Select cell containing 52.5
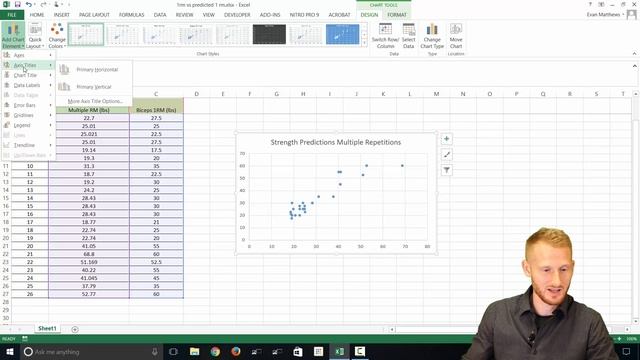This screenshot has width=640, height=360. (156, 262)
